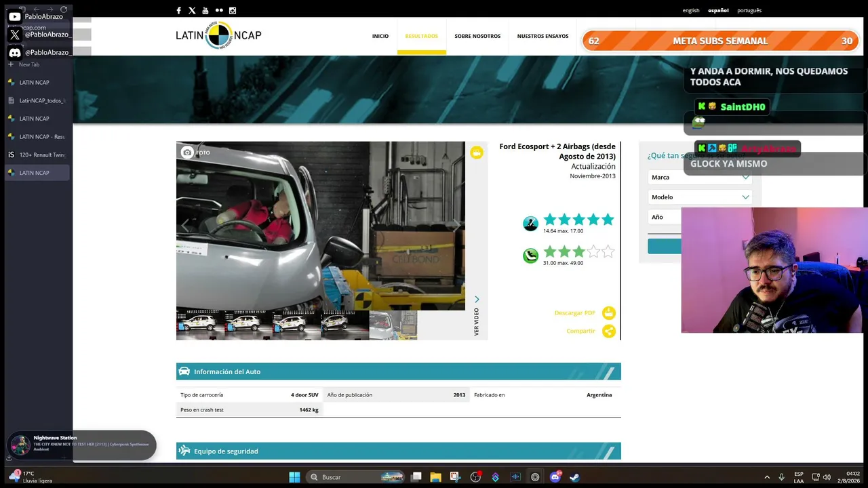Switch site language to español

(718, 10)
